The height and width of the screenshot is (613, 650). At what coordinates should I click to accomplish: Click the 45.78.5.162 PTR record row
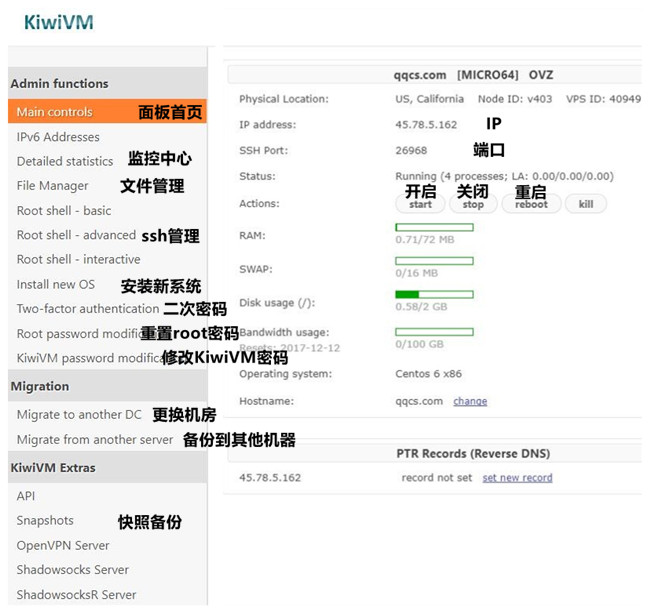pyautogui.click(x=434, y=478)
